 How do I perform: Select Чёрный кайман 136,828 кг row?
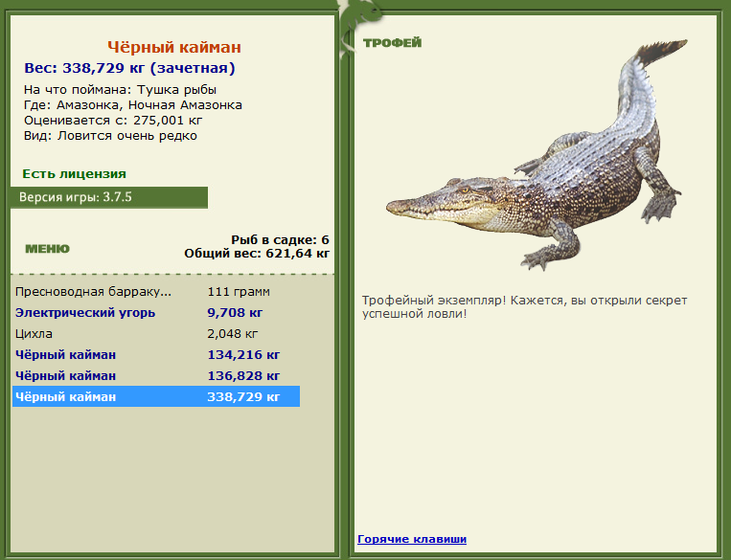tap(156, 375)
